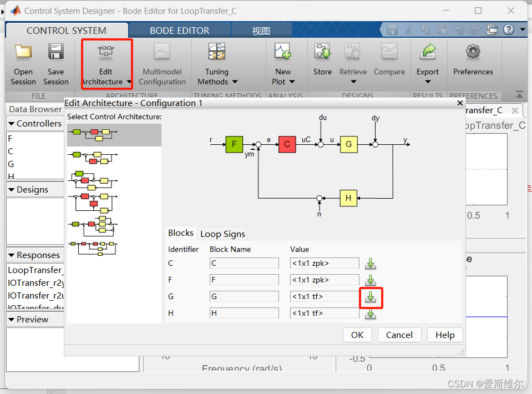Screen dimensions: 532x394
Task: Import value for block G
Action: (371, 297)
